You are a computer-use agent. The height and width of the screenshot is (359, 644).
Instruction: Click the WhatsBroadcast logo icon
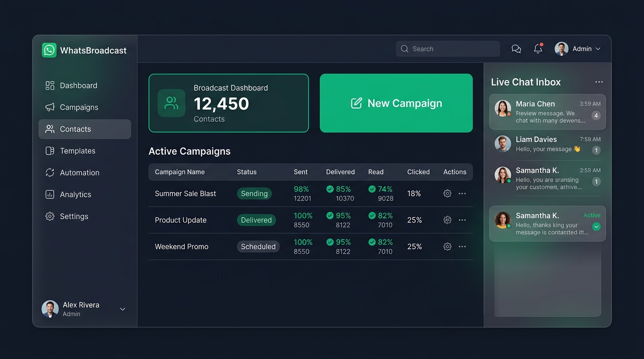(49, 50)
